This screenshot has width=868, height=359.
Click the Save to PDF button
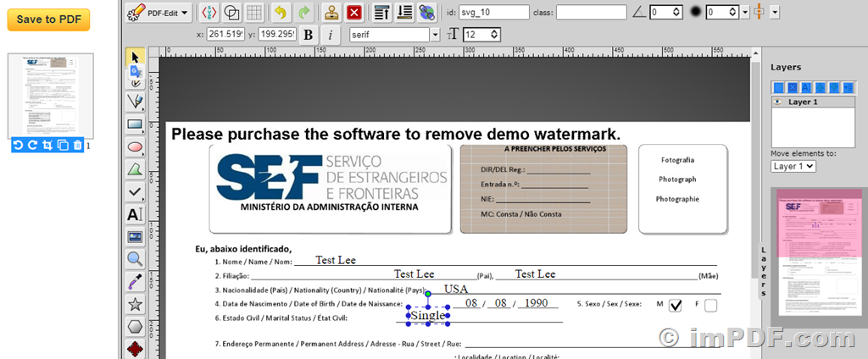tap(48, 19)
